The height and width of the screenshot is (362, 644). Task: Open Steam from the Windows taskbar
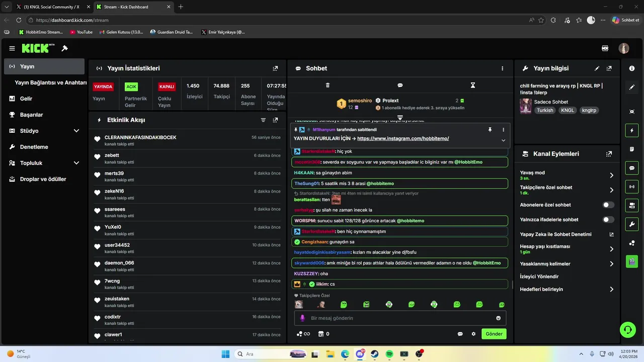375,354
